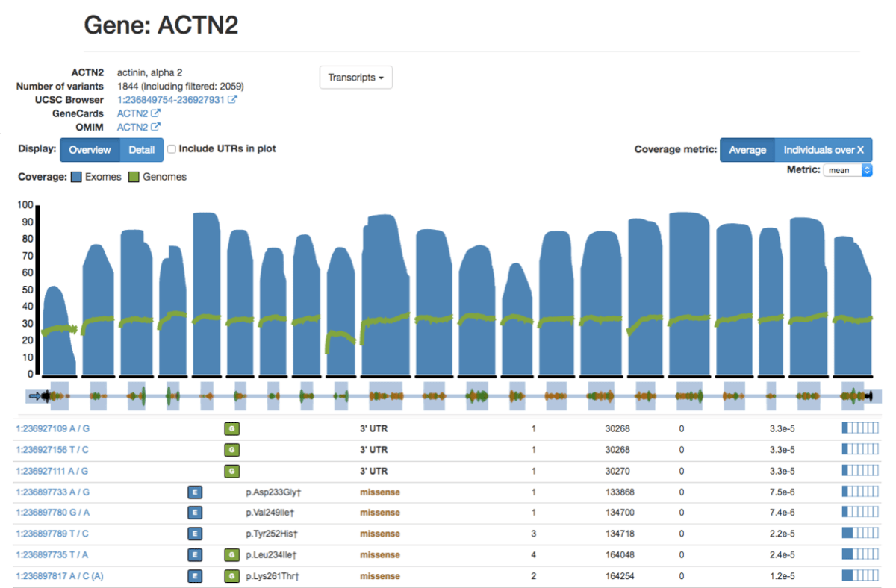
Task: Switch display to Detail view
Action: [142, 150]
